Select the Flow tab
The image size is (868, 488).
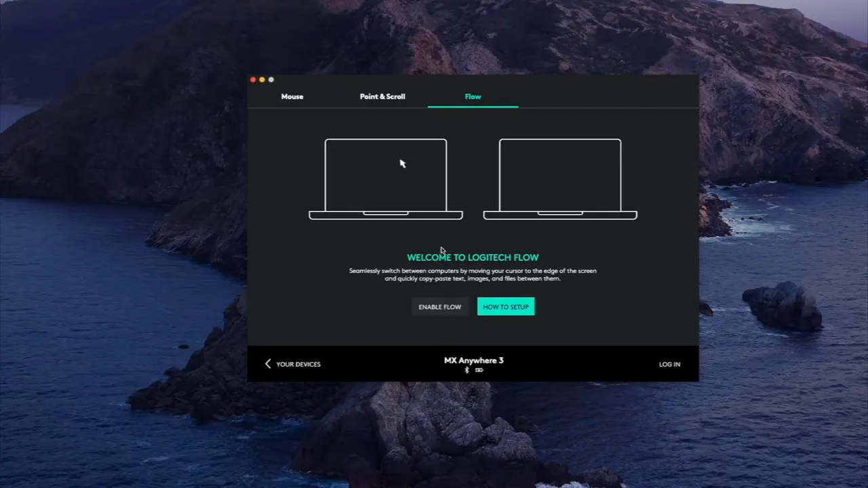[473, 96]
